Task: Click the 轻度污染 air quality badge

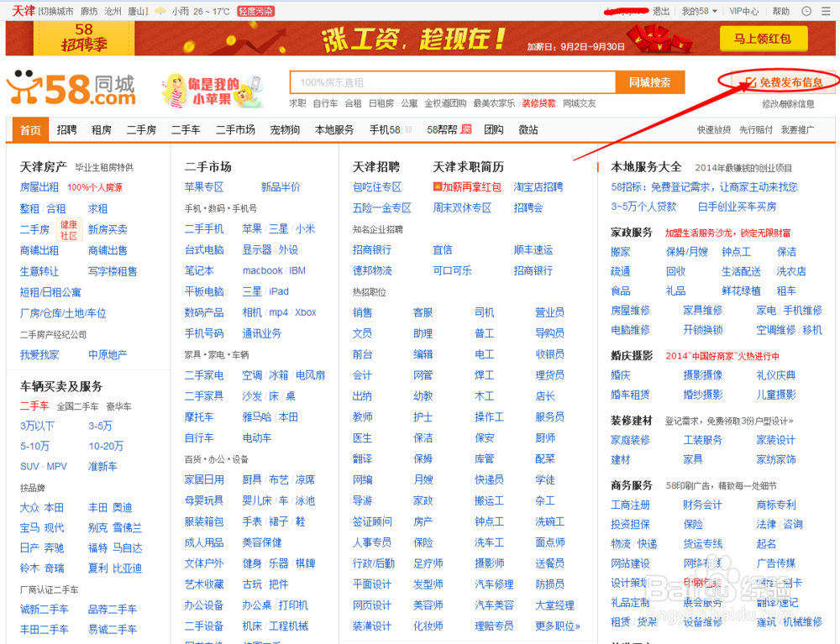Action: click(255, 11)
